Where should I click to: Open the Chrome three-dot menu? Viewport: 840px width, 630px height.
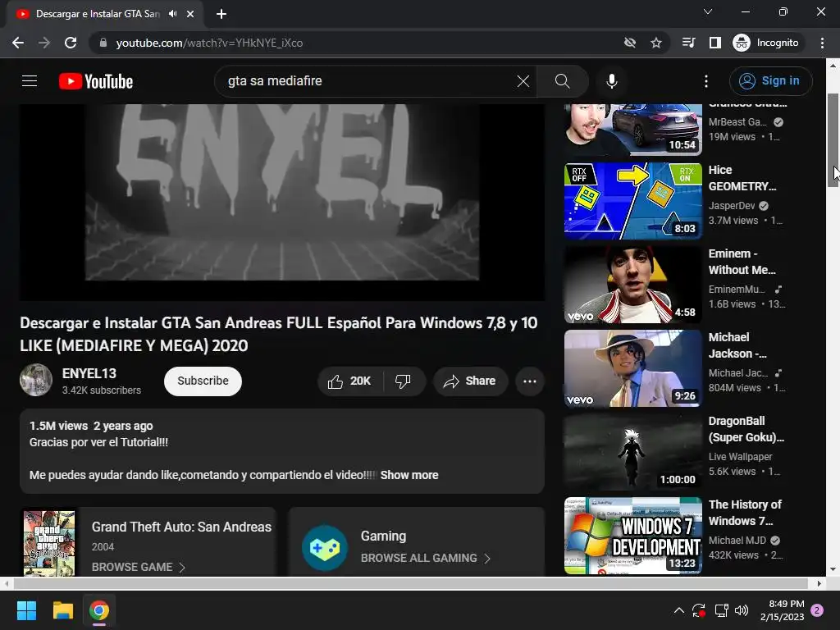[x=822, y=43]
